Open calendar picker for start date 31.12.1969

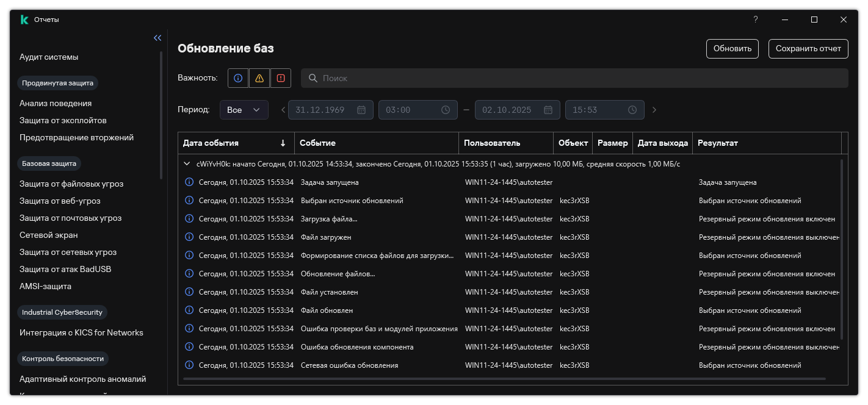click(361, 110)
